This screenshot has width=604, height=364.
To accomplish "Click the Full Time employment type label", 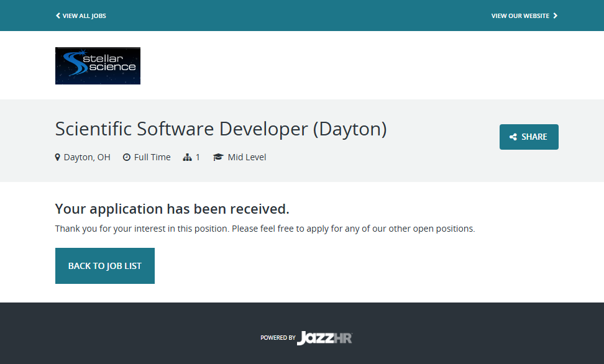I will [x=152, y=157].
